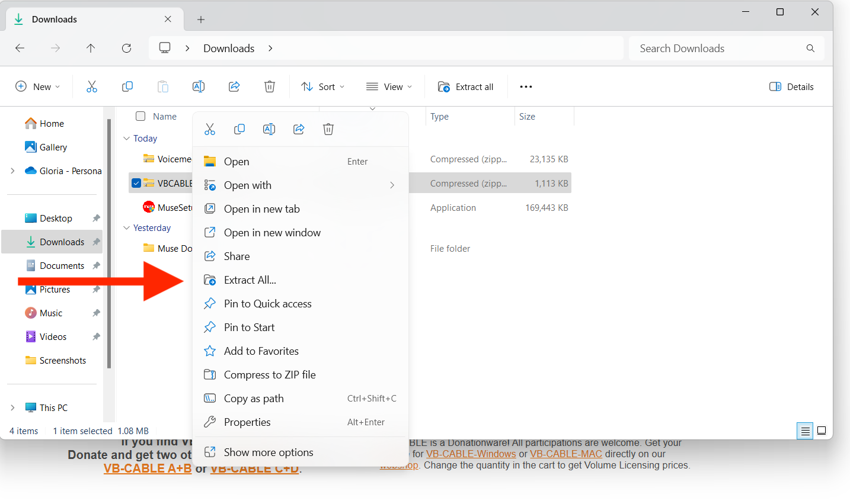
Task: Select the Cut icon in the context menu
Action: pos(210,129)
